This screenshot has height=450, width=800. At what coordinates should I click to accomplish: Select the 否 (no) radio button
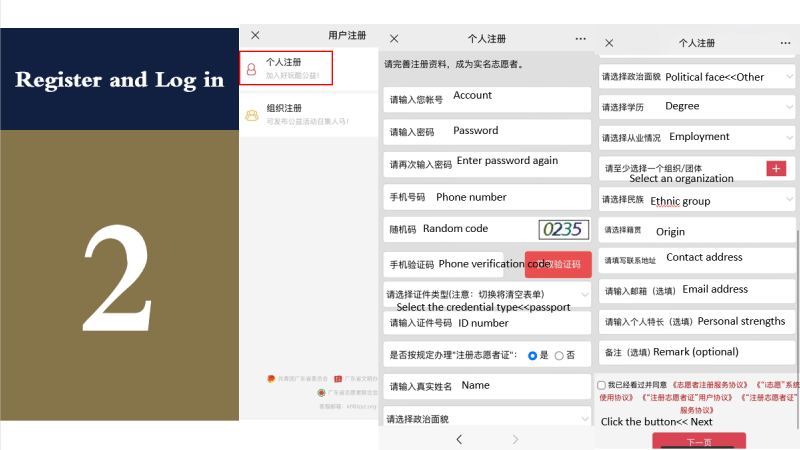click(x=559, y=355)
